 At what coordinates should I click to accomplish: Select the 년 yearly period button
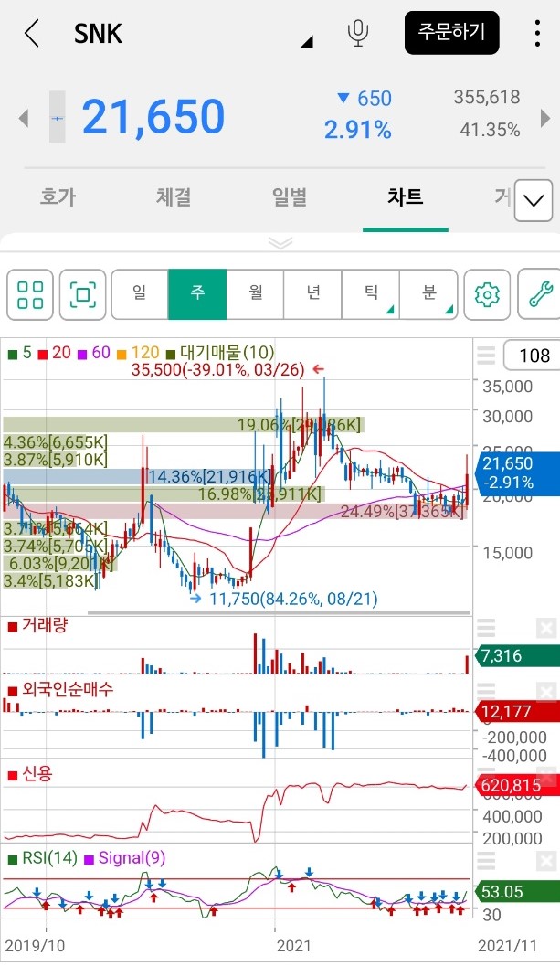pos(313,294)
